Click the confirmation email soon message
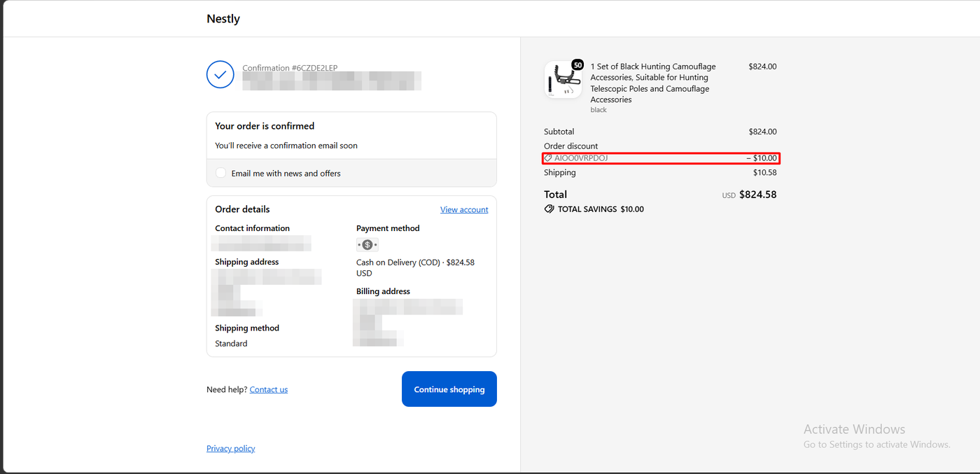The image size is (980, 474). click(286, 146)
